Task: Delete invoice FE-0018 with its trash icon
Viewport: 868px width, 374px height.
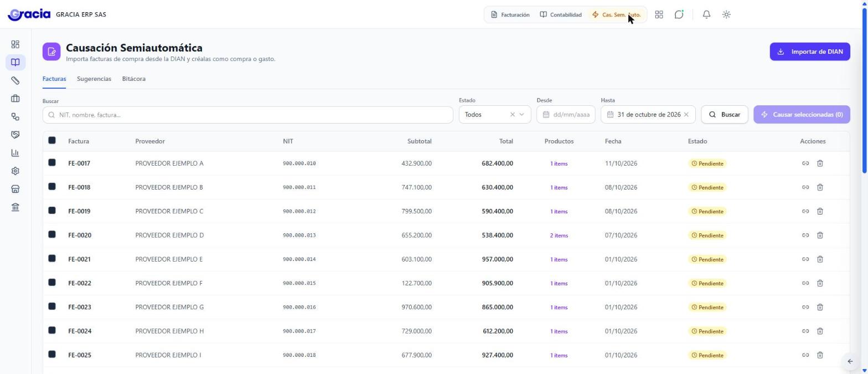Action: coord(820,187)
